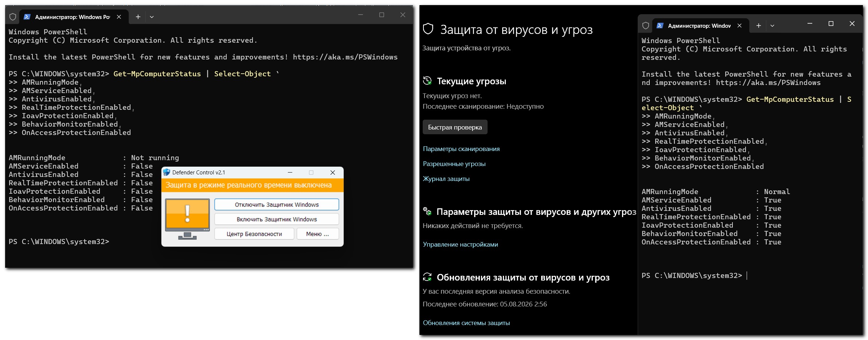Open 'Журнал защиты' link
Image resolution: width=868 pixels, height=340 pixels.
pos(446,179)
